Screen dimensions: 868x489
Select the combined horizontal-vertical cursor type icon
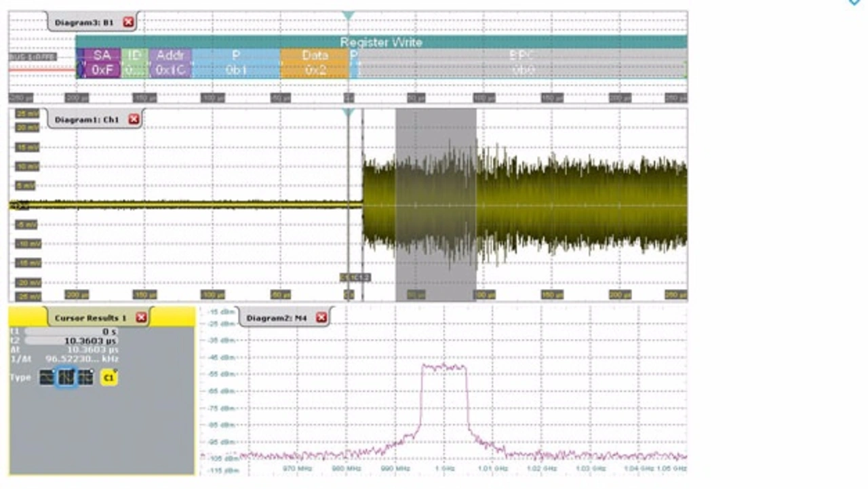(x=85, y=378)
